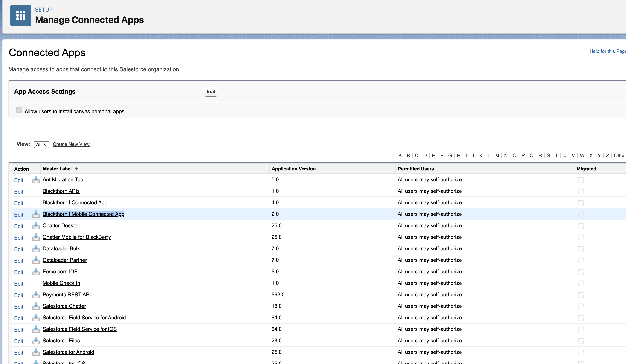Click Edit for Mobile Check In row
This screenshot has height=364, width=626.
point(19,283)
